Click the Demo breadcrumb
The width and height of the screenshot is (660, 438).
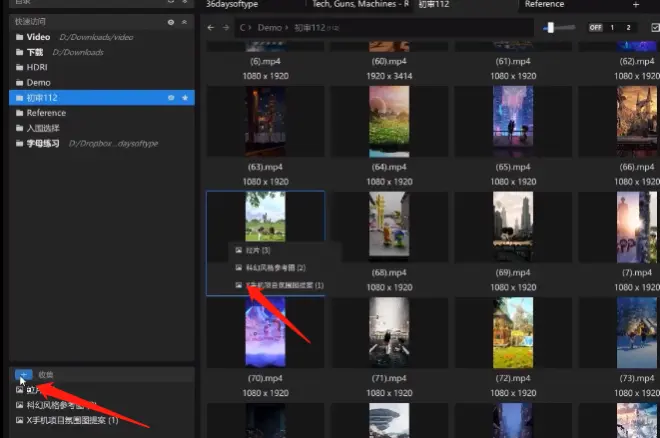pos(269,28)
